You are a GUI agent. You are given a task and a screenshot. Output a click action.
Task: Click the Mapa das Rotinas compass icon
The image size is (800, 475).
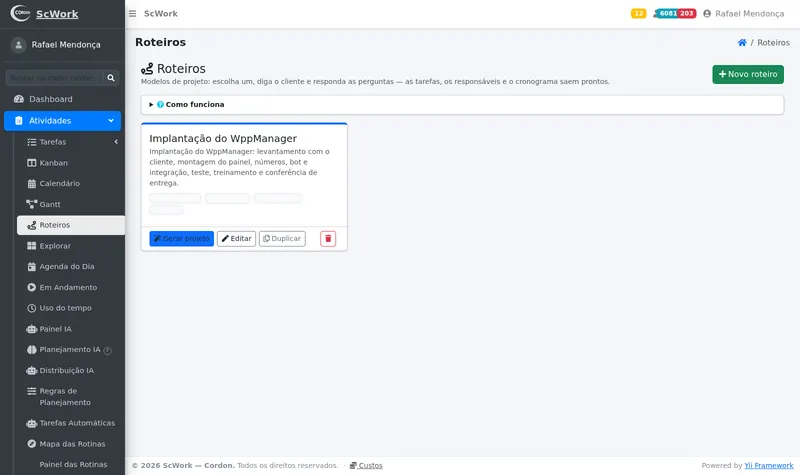[x=32, y=444]
